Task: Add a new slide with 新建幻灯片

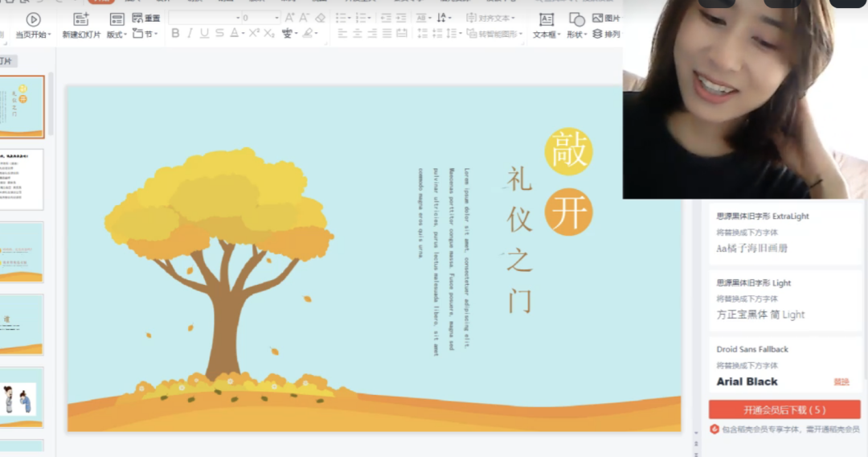Action: pyautogui.click(x=81, y=25)
